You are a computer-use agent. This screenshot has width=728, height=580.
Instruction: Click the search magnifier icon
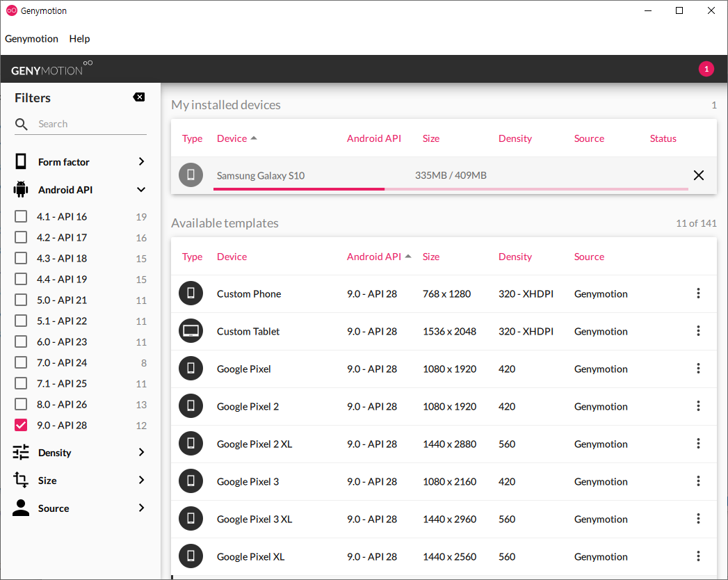(x=22, y=124)
